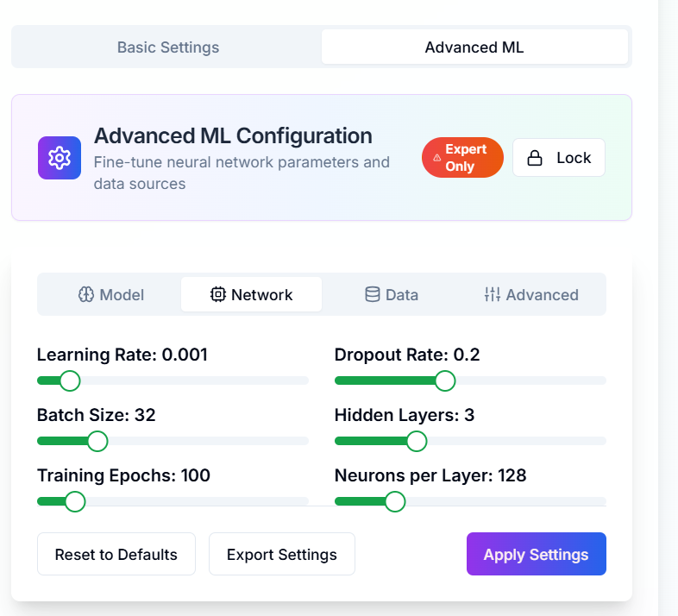This screenshot has width=678, height=616.
Task: Click the Hidden Layers: 3 label
Action: tap(405, 415)
